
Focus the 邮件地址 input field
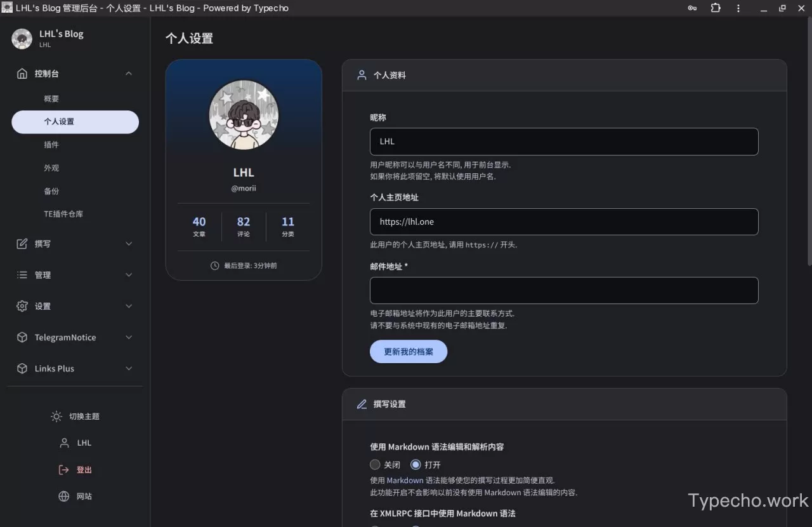(x=564, y=290)
